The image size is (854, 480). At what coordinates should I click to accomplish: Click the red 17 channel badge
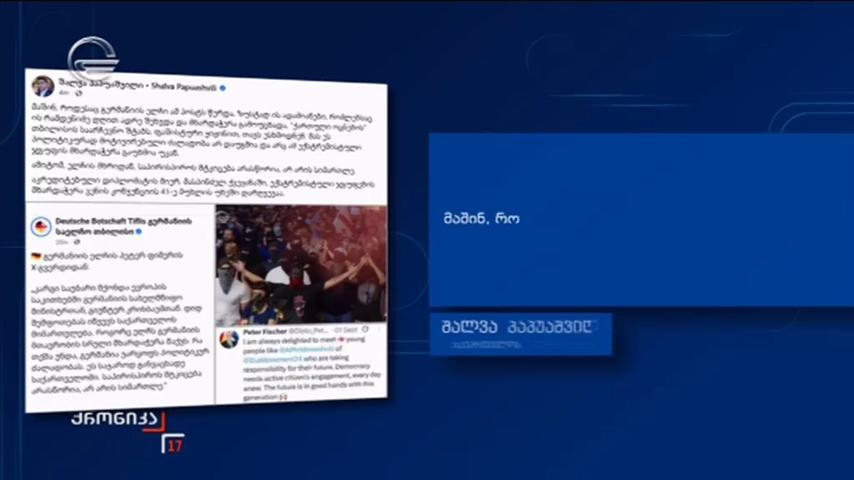[x=174, y=445]
